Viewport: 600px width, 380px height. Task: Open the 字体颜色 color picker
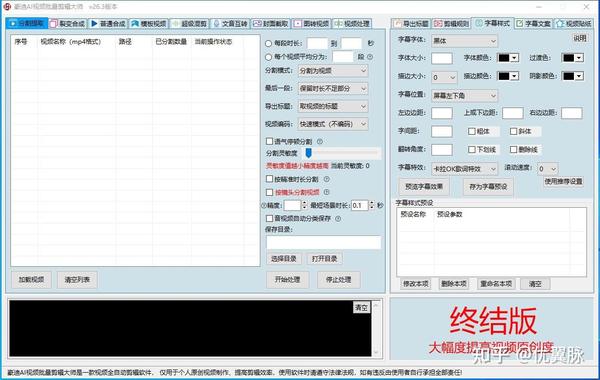[x=508, y=58]
